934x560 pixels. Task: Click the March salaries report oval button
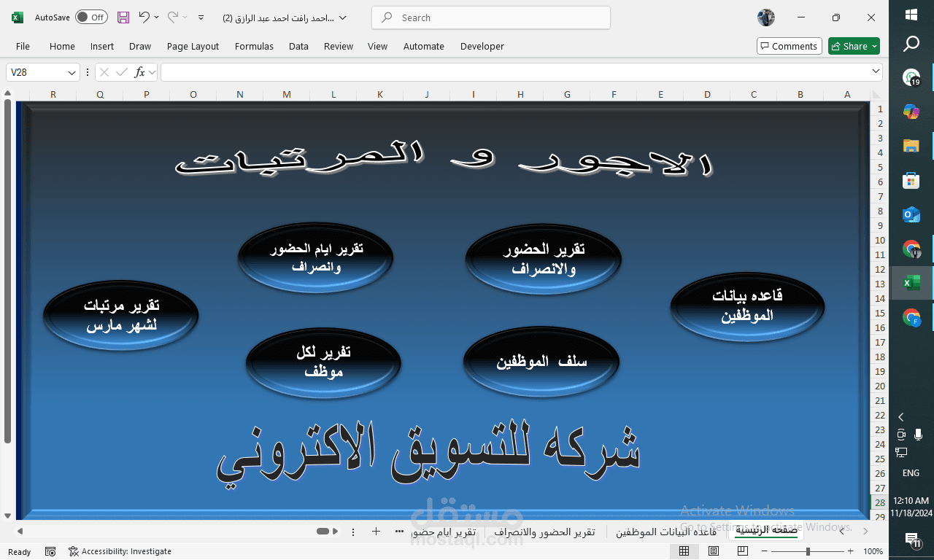click(x=121, y=315)
